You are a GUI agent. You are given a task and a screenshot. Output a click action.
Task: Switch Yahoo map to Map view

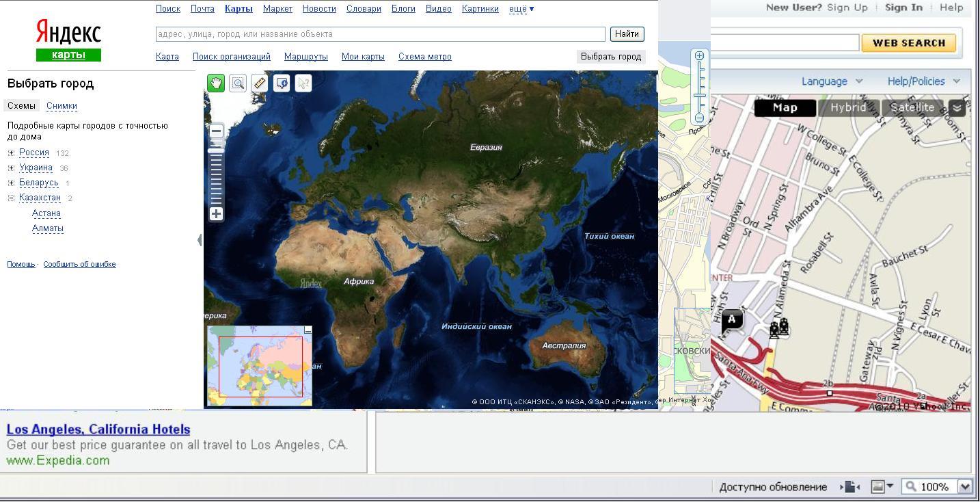[785, 107]
